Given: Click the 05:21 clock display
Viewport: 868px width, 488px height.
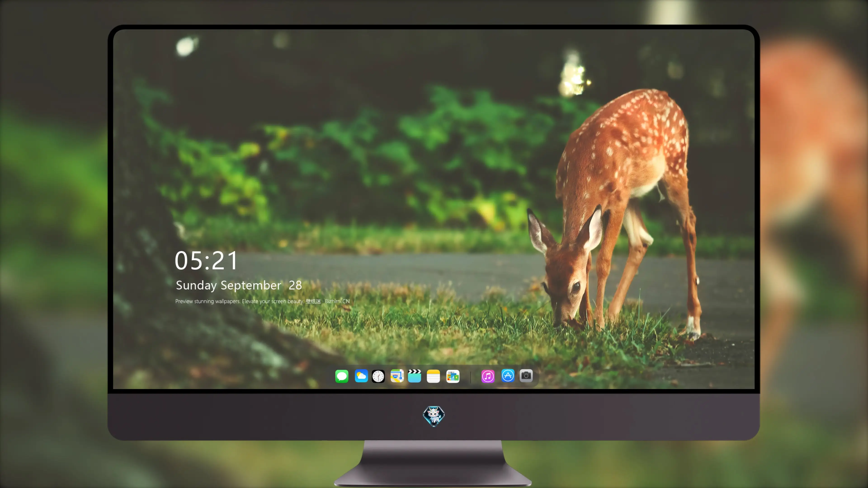Looking at the screenshot, I should [206, 261].
